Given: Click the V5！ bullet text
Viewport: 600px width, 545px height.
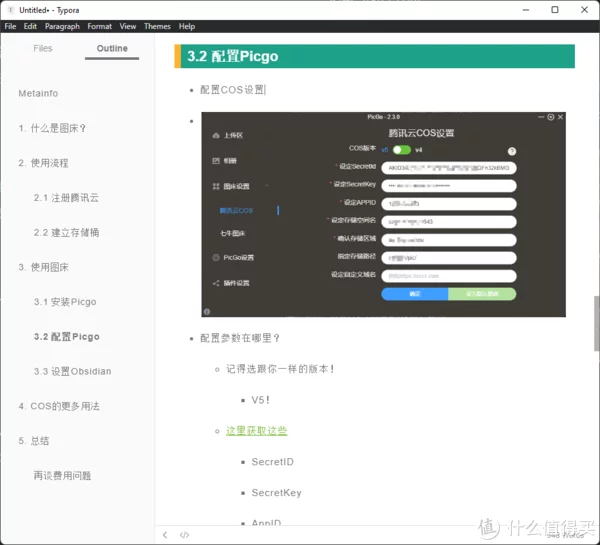Looking at the screenshot, I should (261, 400).
